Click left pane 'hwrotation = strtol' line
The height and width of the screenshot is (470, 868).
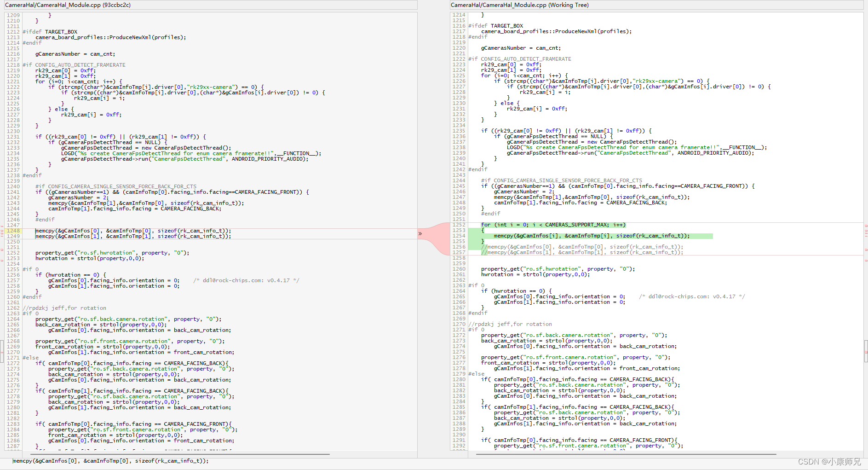(x=90, y=258)
